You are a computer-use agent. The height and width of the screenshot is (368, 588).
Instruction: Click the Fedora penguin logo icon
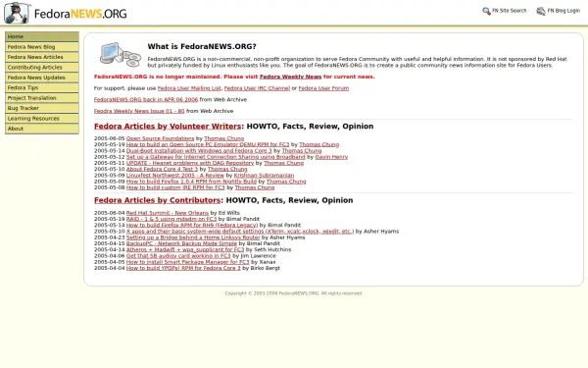coord(17,13)
